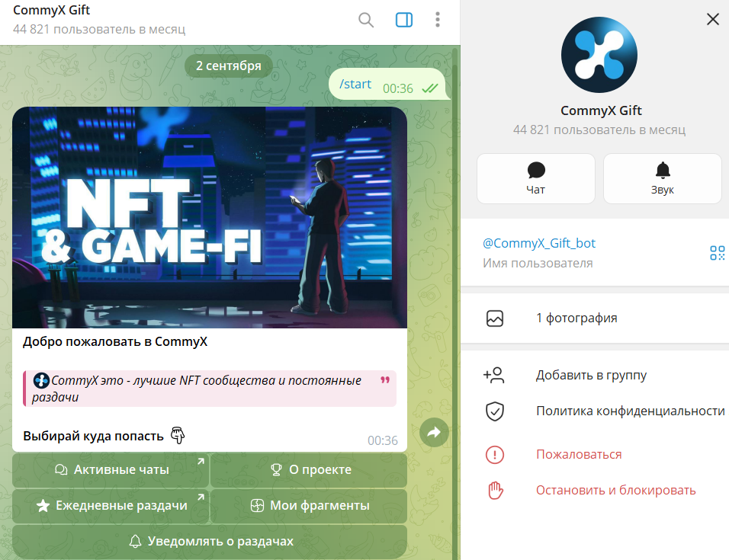Click the 00:36 timestamp on /start message
The width and height of the screenshot is (729, 560).
[x=398, y=88]
